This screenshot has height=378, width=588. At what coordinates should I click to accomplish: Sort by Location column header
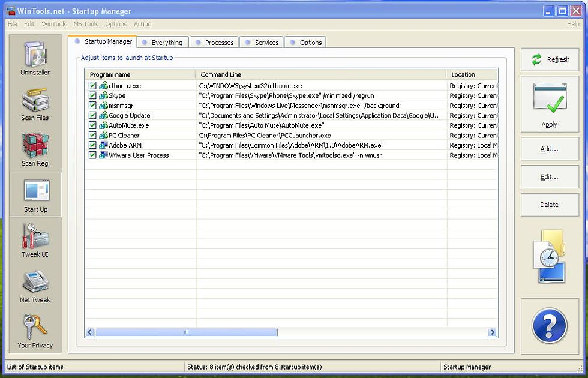(472, 74)
